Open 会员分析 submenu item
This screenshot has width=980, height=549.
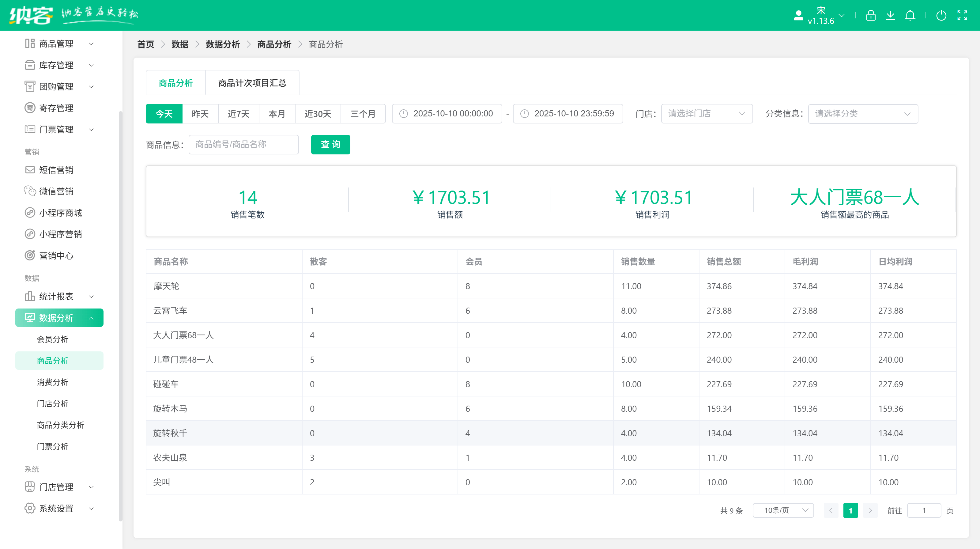click(52, 339)
